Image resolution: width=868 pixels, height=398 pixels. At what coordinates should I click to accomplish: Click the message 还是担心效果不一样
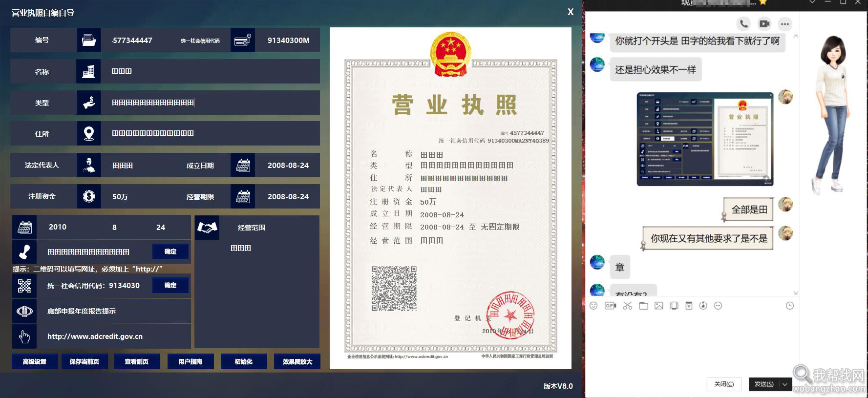click(x=656, y=70)
